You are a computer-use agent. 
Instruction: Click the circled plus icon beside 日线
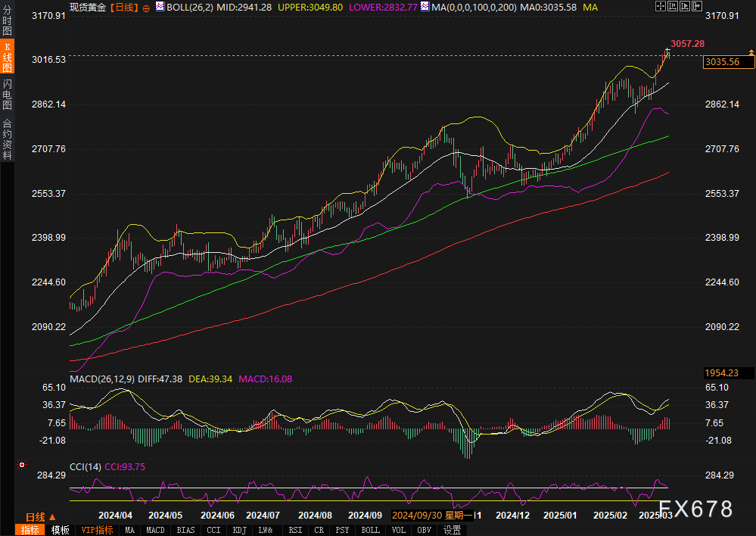(147, 8)
